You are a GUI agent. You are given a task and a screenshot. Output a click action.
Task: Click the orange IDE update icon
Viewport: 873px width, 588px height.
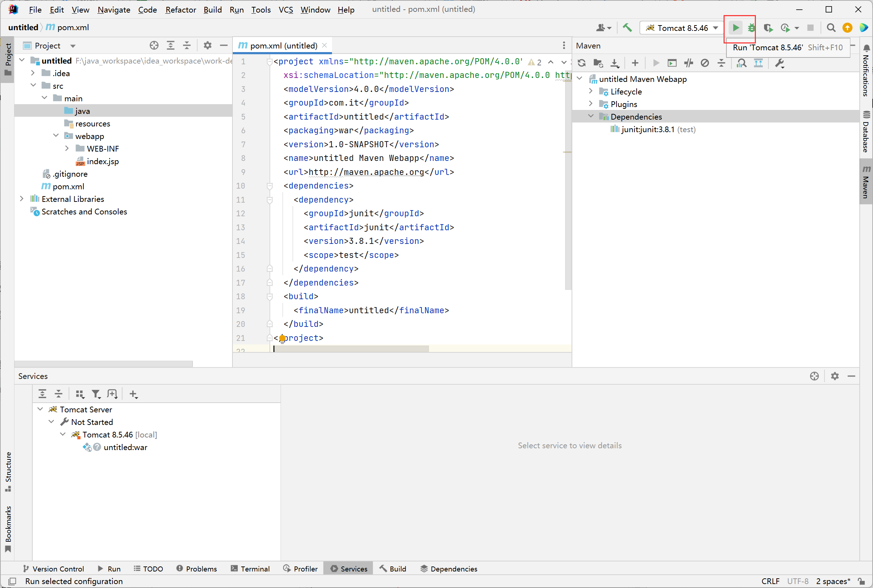(847, 28)
